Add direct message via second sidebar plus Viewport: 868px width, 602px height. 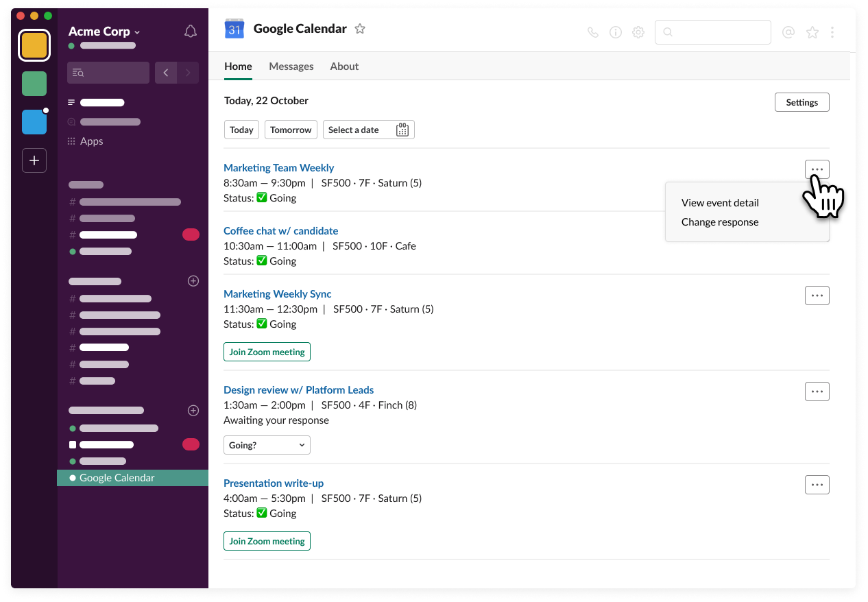[x=193, y=410]
